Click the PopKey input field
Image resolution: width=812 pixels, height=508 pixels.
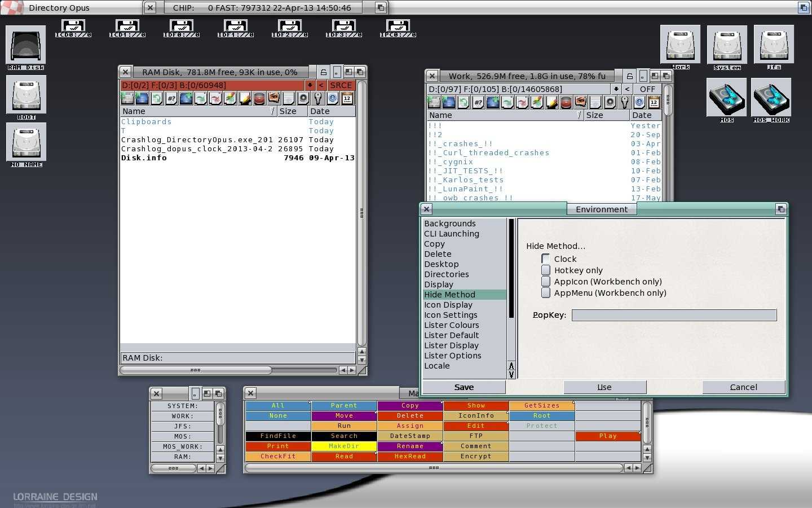click(674, 315)
